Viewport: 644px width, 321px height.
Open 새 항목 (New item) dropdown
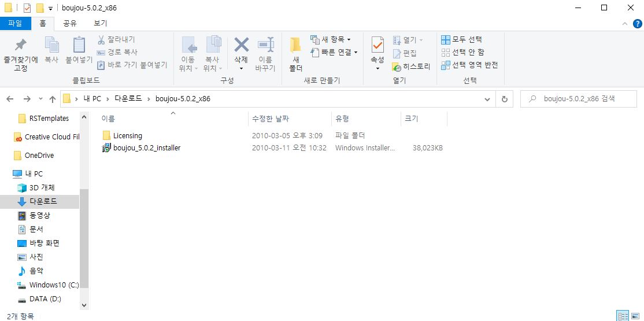(331, 39)
